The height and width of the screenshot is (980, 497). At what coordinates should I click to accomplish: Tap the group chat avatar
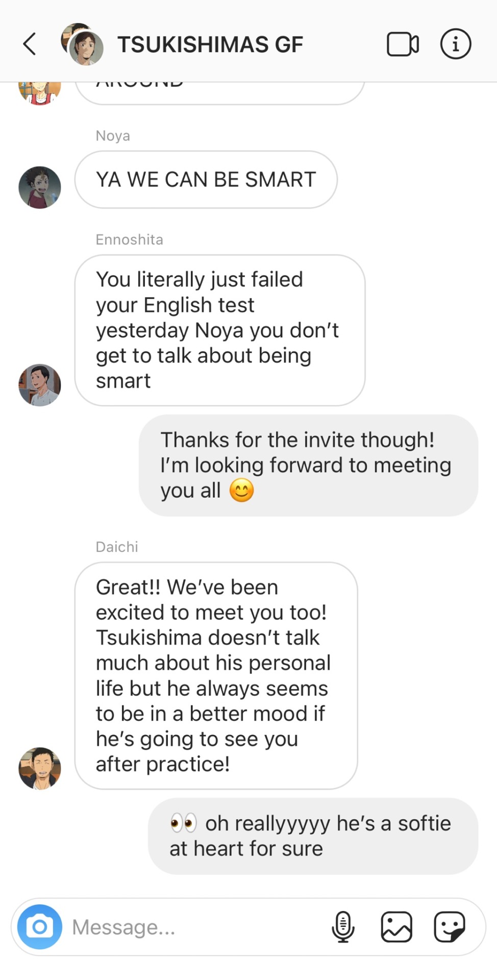pyautogui.click(x=83, y=45)
